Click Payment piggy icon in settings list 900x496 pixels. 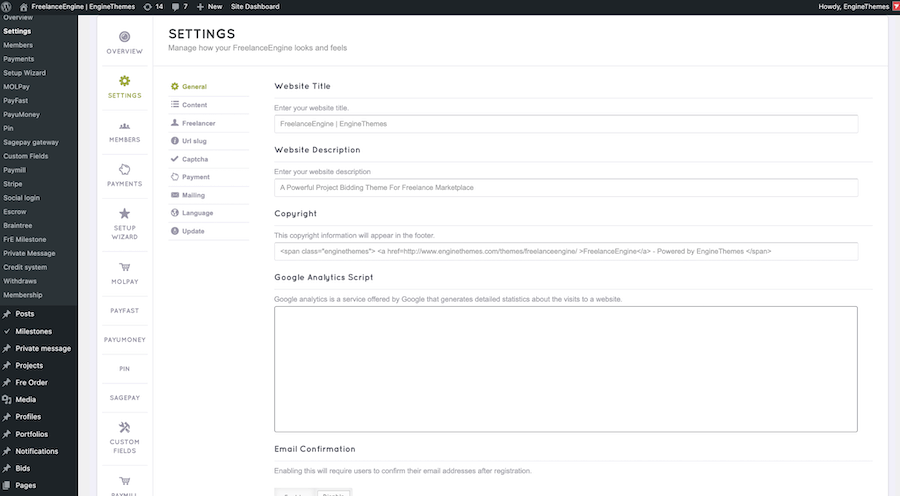[175, 177]
